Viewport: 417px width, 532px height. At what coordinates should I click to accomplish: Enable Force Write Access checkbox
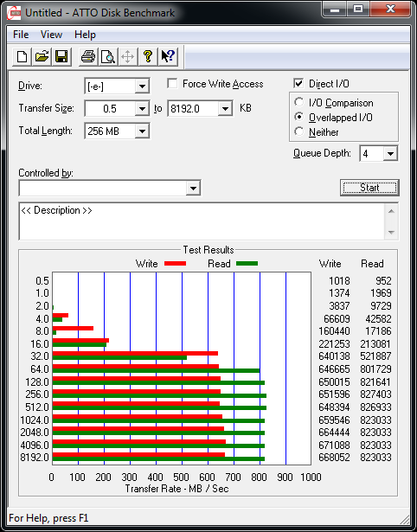pos(172,83)
